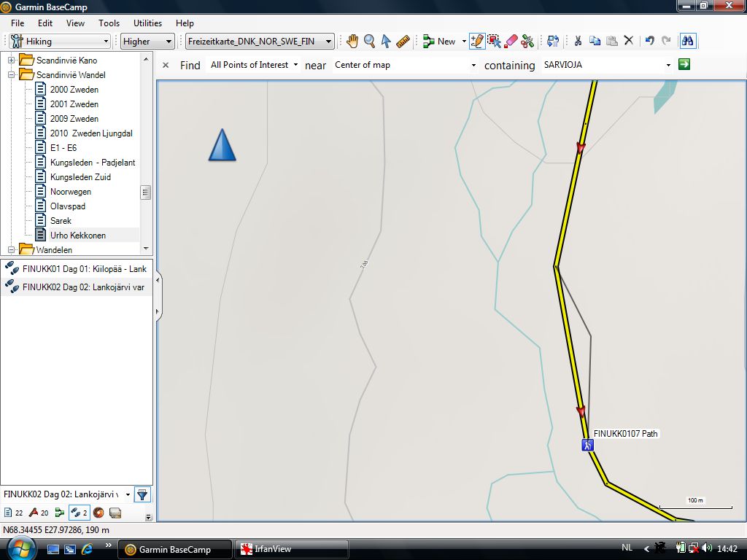The width and height of the screenshot is (747, 560).
Task: Select the Divide scissors tool
Action: click(x=527, y=42)
